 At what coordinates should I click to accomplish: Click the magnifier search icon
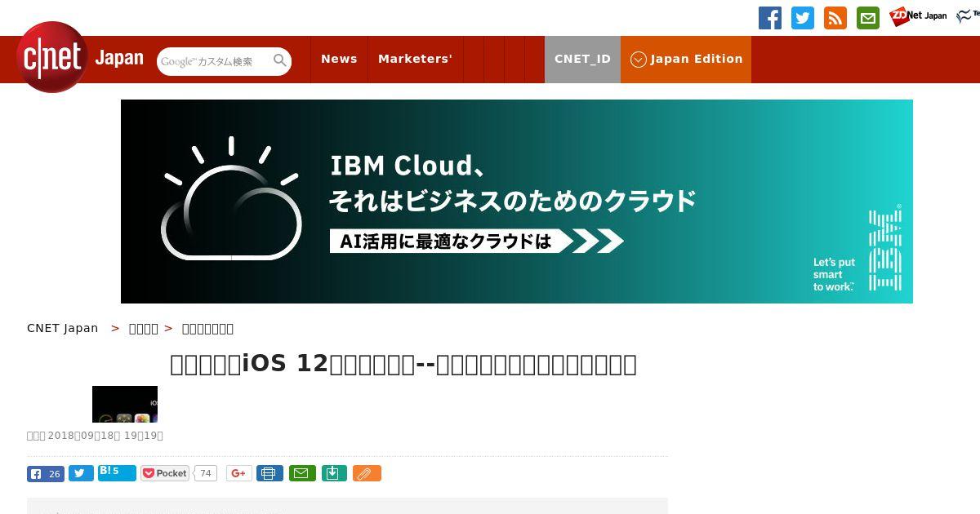tap(280, 60)
